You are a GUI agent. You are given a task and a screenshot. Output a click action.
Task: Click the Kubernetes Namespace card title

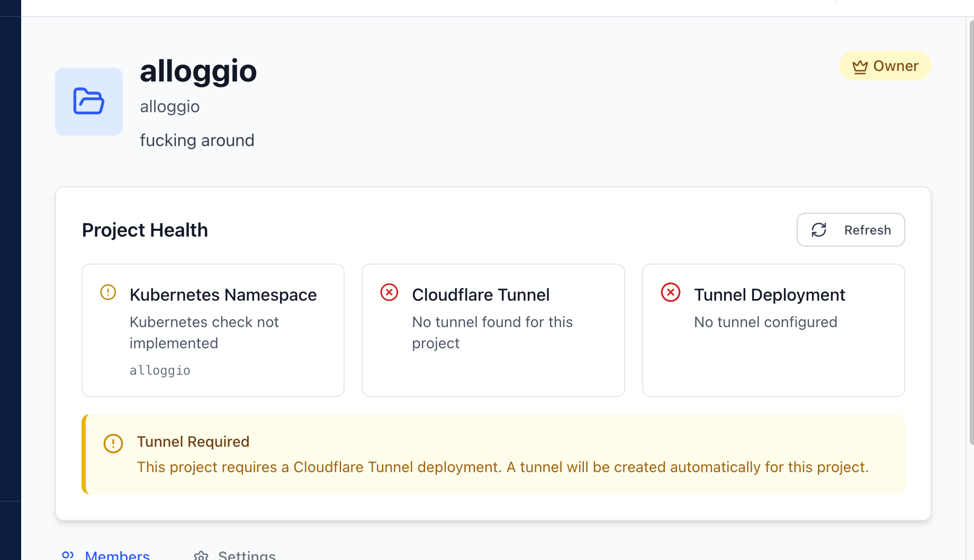pyautogui.click(x=223, y=295)
